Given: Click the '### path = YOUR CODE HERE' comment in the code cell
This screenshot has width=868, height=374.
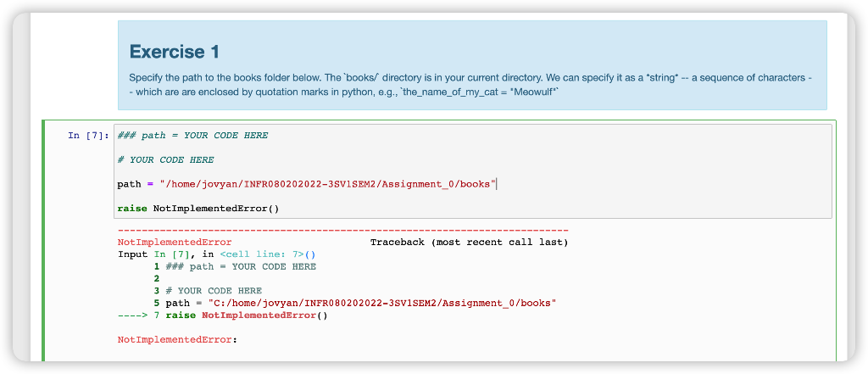Looking at the screenshot, I should [x=192, y=136].
